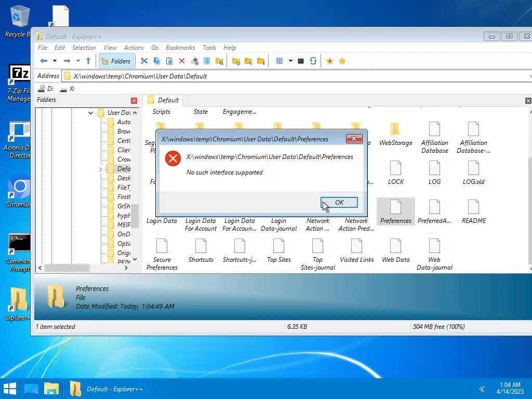Click the Properties toolbar icon
Viewport: 532px width, 399px height.
207,61
